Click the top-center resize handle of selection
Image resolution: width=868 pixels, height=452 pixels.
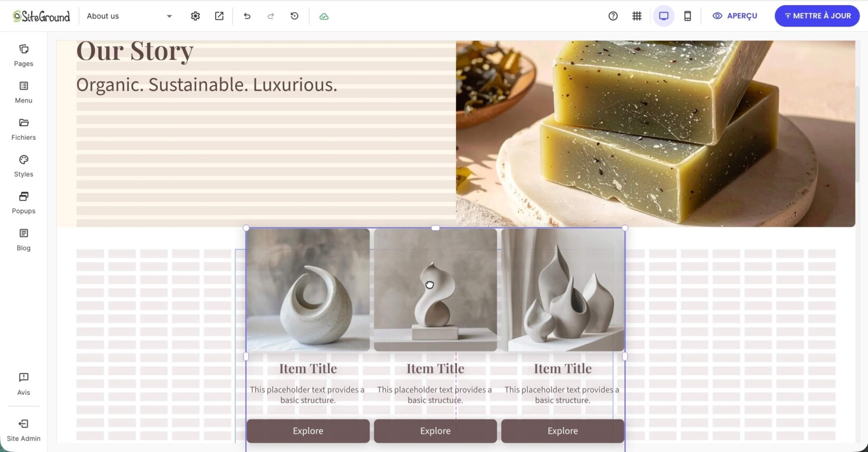(x=436, y=228)
